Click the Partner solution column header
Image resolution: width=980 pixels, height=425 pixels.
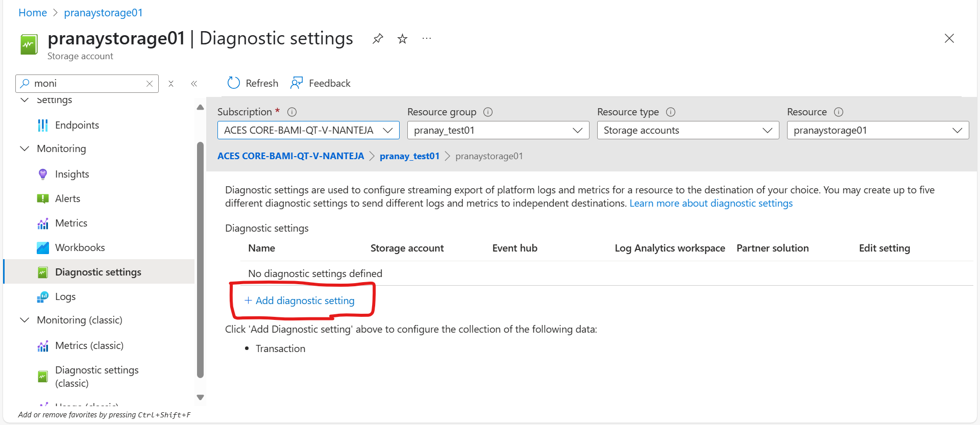point(772,248)
